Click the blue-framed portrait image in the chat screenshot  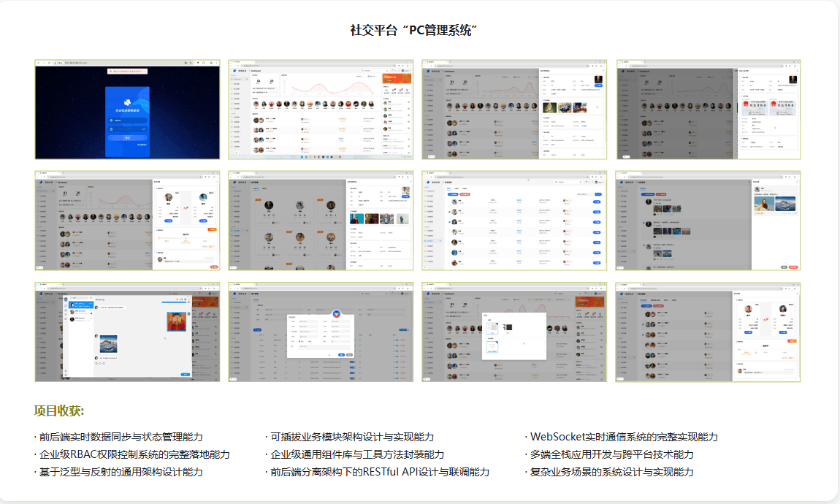pos(177,321)
